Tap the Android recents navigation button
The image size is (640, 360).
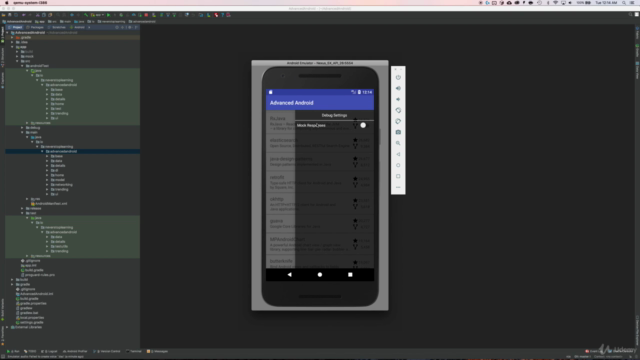click(350, 275)
